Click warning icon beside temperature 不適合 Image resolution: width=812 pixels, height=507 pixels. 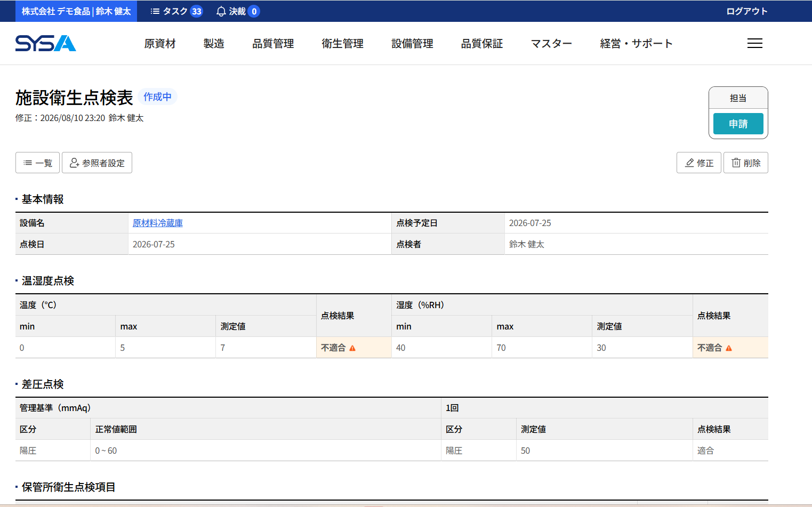[x=352, y=348]
